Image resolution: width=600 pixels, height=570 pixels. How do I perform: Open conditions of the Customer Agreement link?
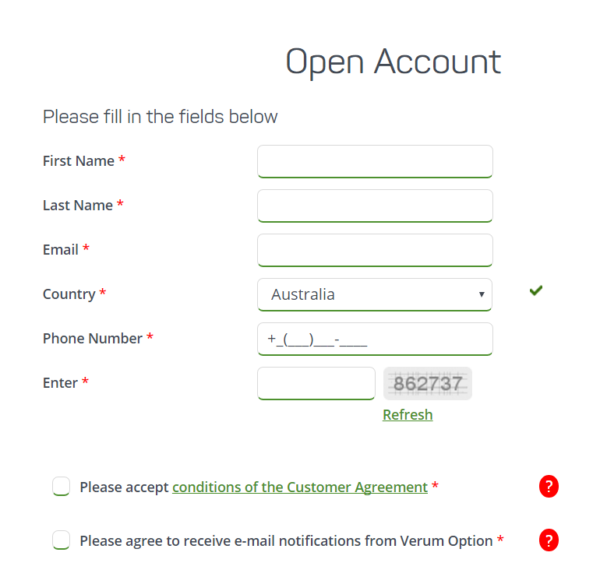coord(300,487)
